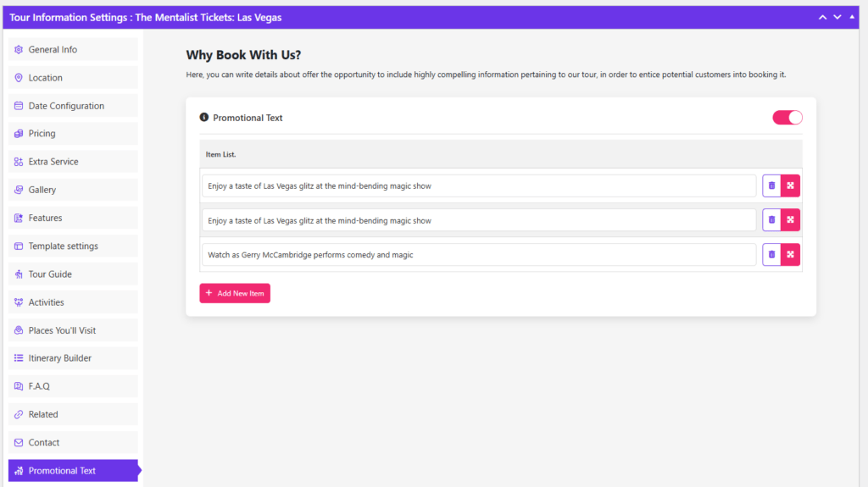Open the F.A.Q tab
Image resolution: width=868 pixels, height=487 pixels.
(x=73, y=386)
